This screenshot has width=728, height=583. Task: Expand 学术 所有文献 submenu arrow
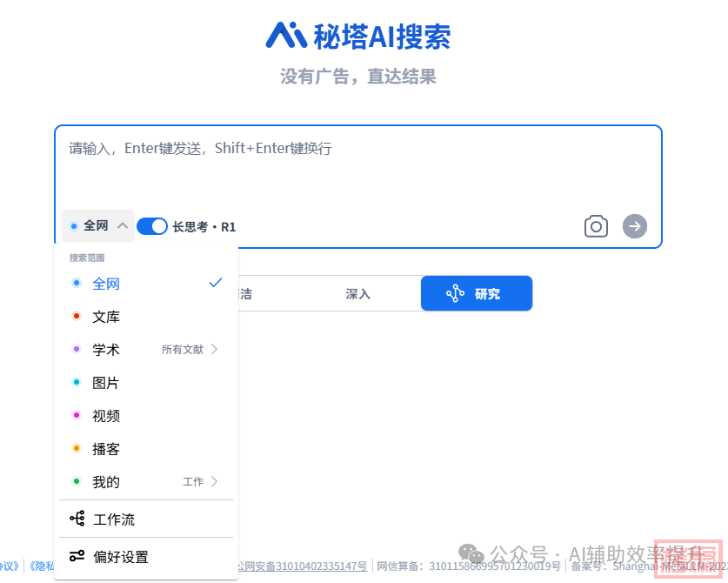214,350
